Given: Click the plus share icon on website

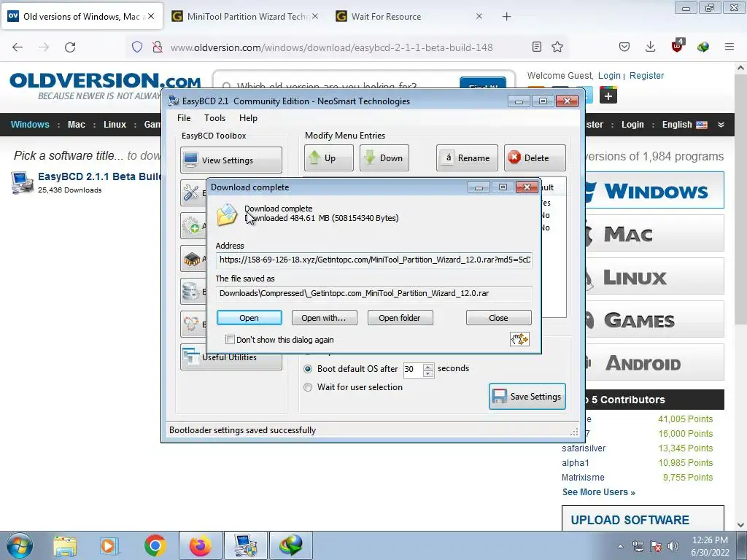Looking at the screenshot, I should pyautogui.click(x=608, y=96).
